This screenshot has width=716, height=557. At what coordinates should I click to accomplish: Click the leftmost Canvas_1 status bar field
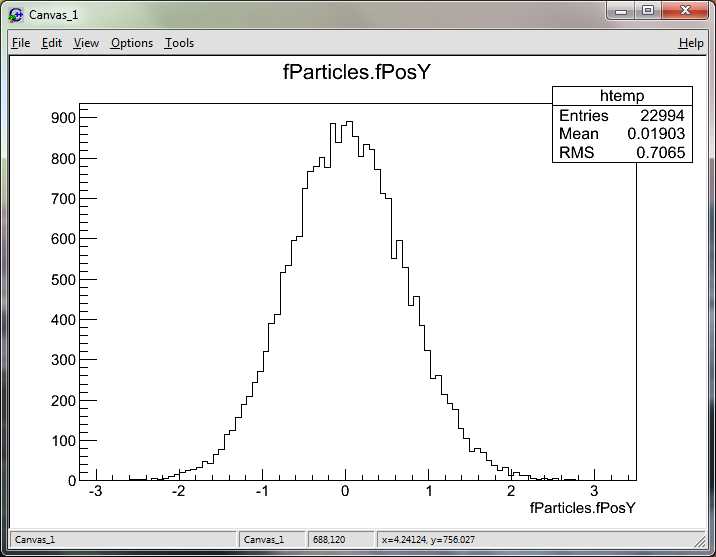coord(122,539)
